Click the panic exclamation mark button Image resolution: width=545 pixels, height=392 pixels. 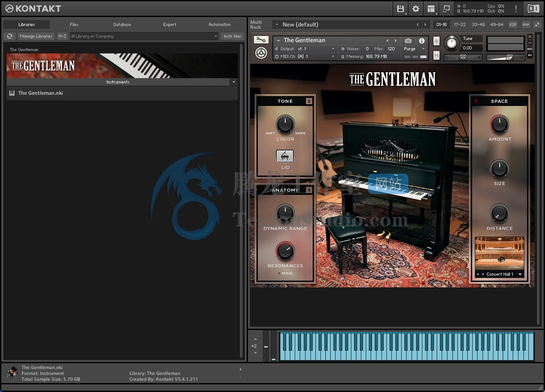516,9
